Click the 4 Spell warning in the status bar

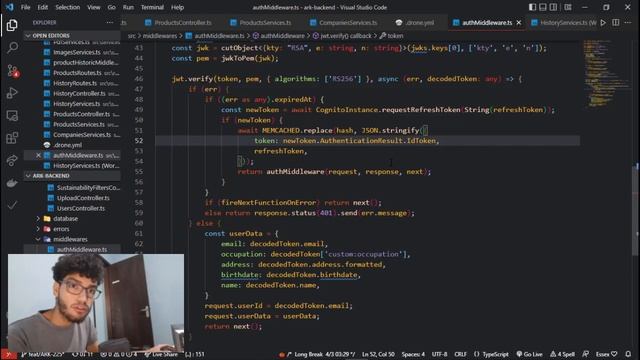pos(562,354)
